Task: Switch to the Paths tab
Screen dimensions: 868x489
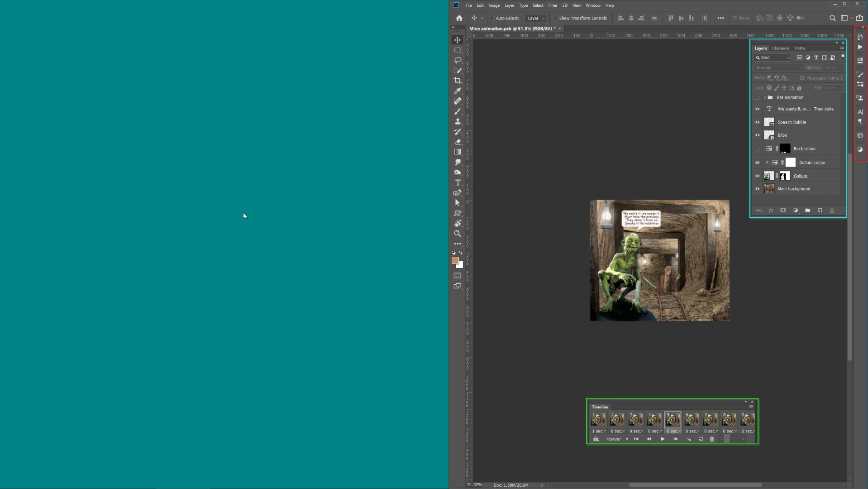Action: coord(800,48)
